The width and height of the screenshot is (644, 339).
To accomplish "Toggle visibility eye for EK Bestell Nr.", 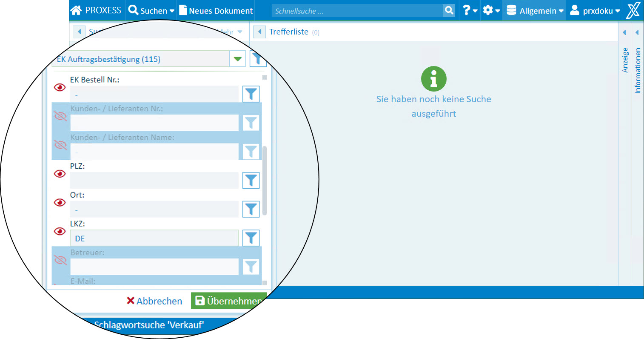I will pos(60,88).
